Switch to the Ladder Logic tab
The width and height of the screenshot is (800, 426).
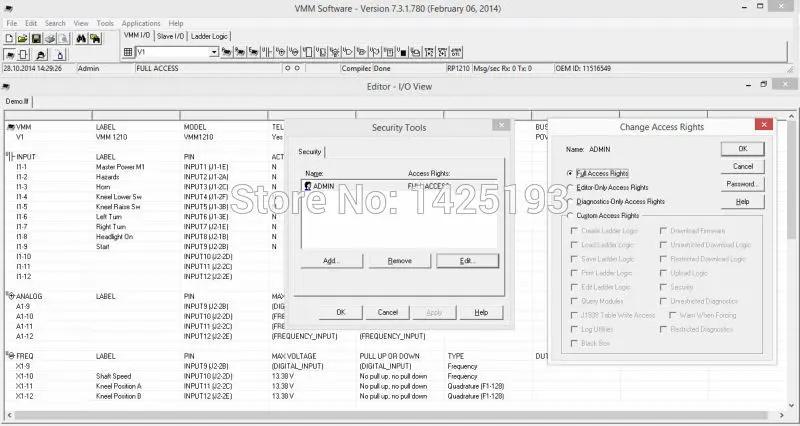pyautogui.click(x=209, y=36)
